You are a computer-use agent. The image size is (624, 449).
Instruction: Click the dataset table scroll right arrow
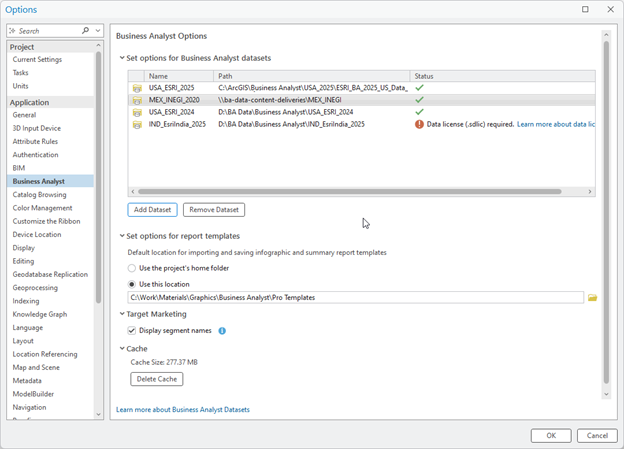pos(590,191)
